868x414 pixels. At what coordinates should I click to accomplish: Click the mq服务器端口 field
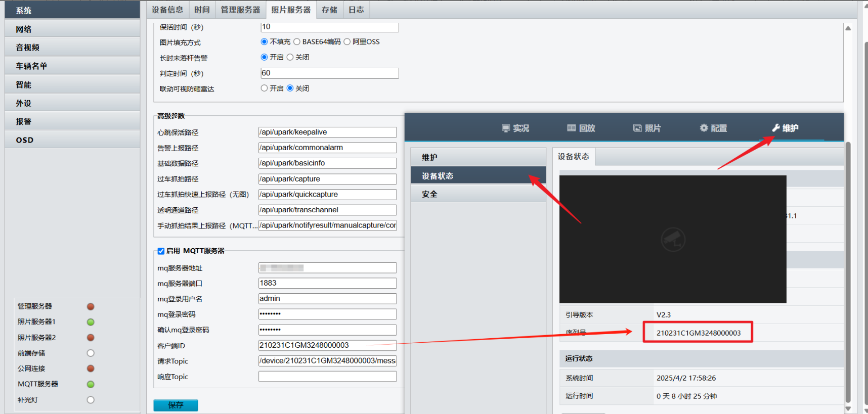point(327,283)
